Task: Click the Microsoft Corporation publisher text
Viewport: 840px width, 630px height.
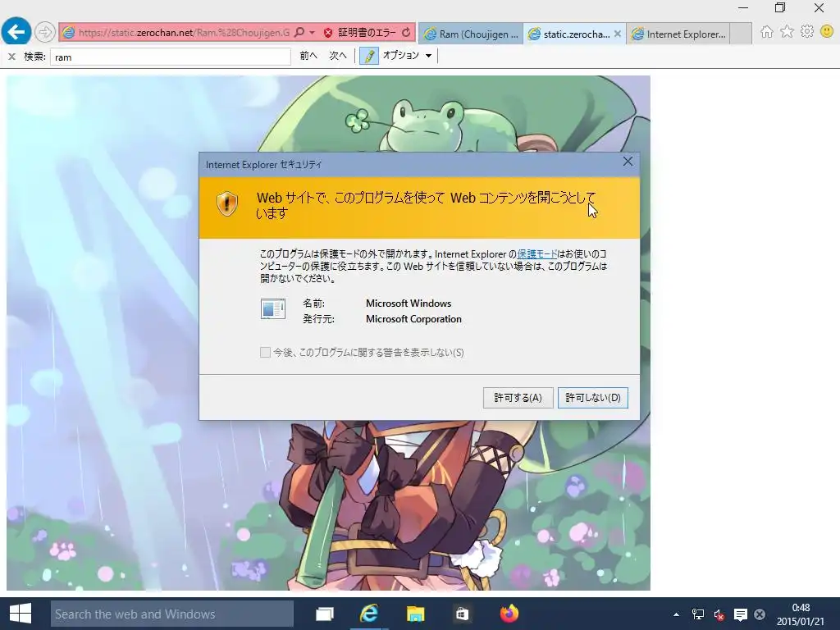Action: coord(413,319)
